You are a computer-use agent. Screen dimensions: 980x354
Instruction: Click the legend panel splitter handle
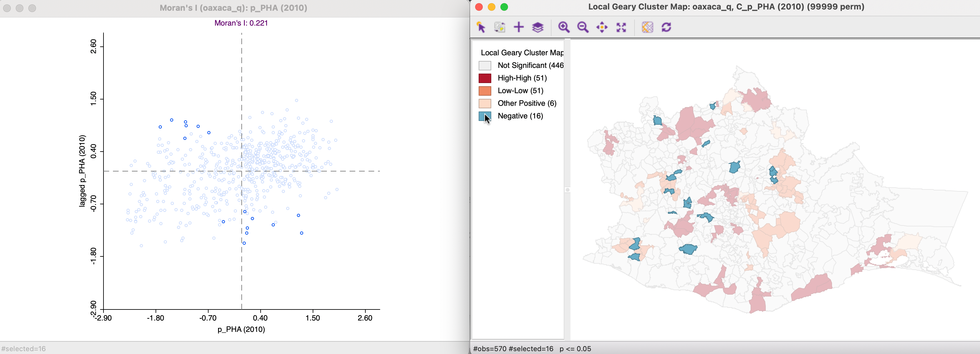pyautogui.click(x=567, y=189)
